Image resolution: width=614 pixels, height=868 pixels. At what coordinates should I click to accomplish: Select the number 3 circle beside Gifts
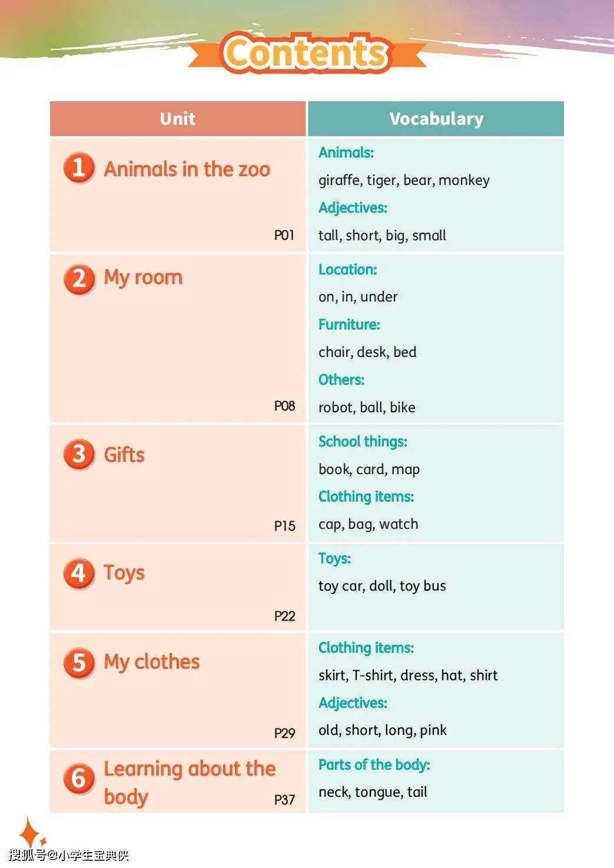(79, 455)
